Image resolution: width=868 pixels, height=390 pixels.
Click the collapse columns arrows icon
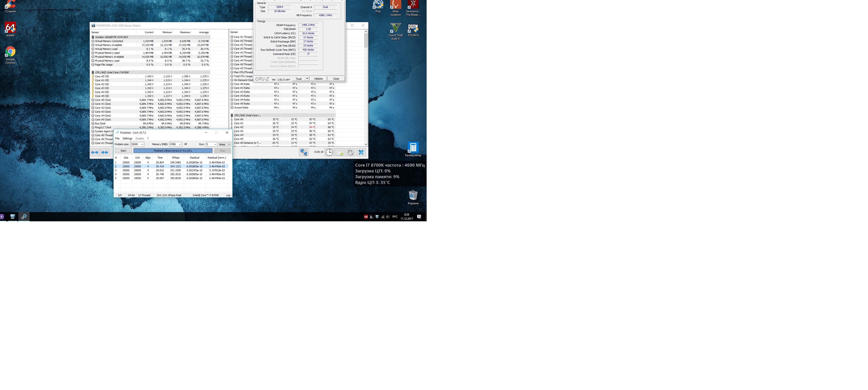click(x=105, y=153)
